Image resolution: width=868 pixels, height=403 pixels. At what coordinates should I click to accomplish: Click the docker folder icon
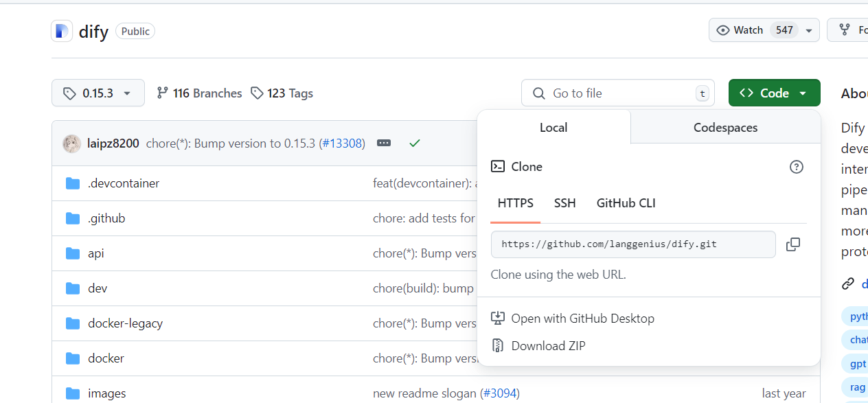73,358
